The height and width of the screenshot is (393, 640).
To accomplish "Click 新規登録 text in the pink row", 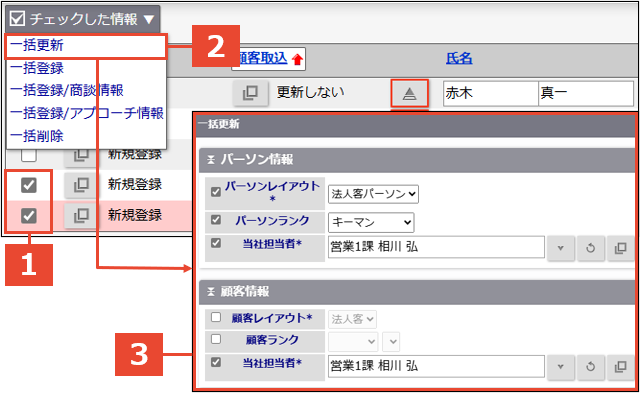I will click(135, 215).
